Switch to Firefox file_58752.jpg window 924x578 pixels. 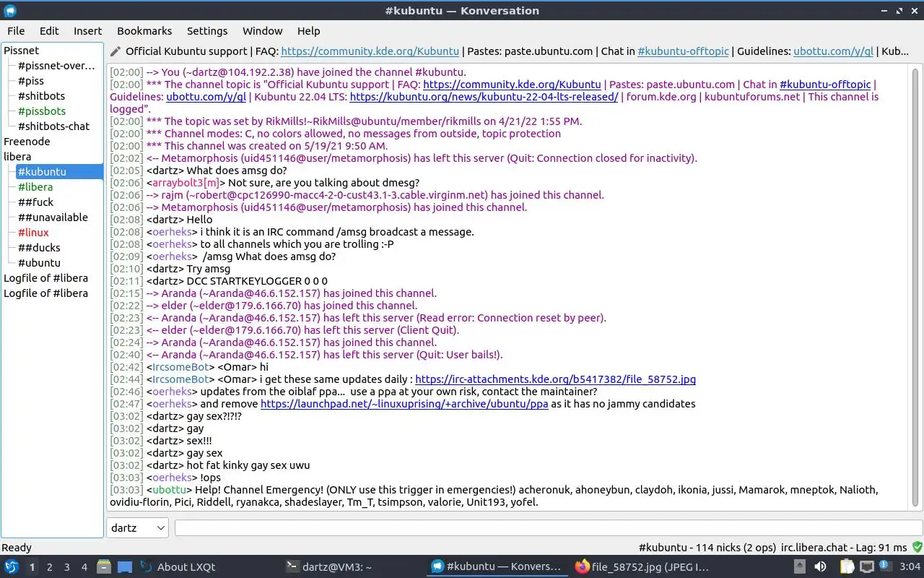pyautogui.click(x=642, y=566)
